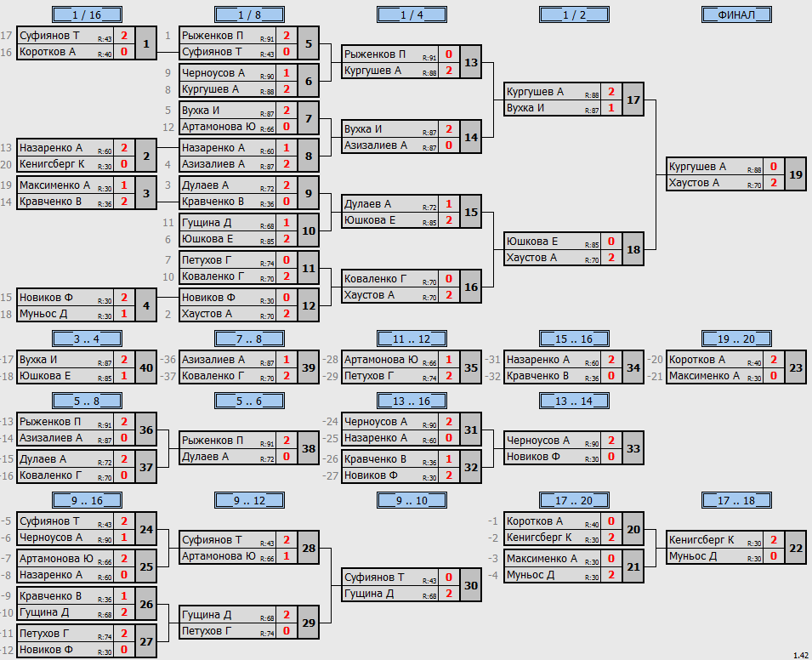Select "Кенигсберг К" in match 2
The height and width of the screenshot is (660, 812).
52,164
